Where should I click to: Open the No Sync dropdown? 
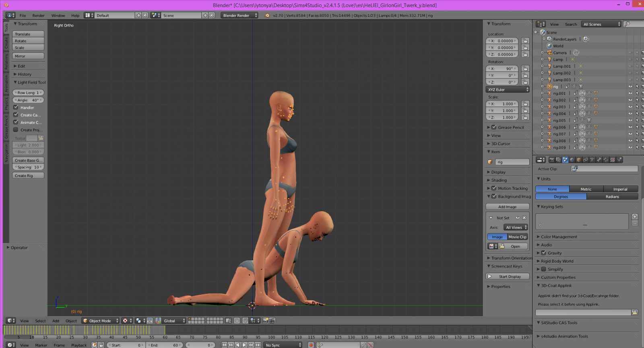point(283,345)
